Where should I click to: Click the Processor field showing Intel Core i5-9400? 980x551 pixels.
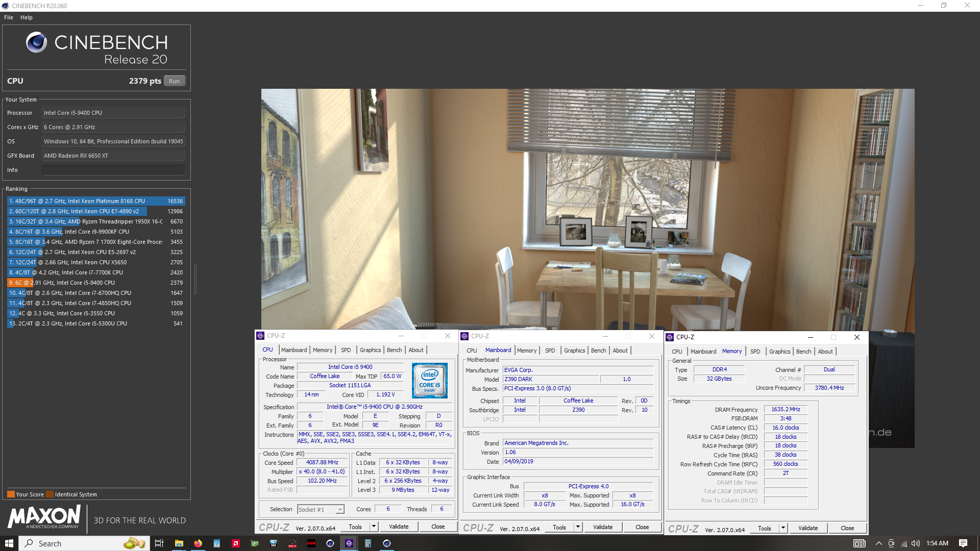[113, 113]
